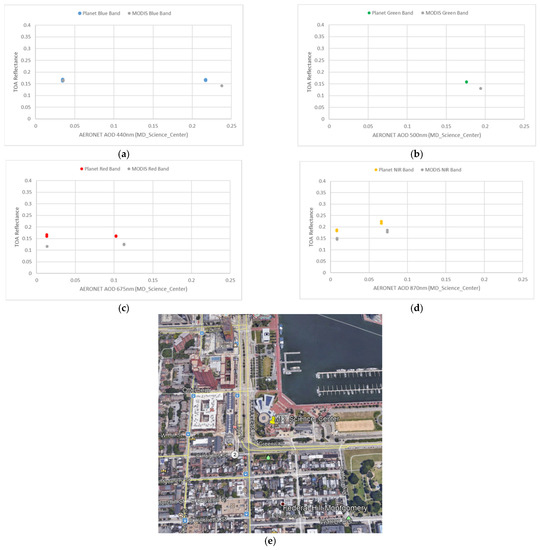540x550 pixels.
Task: Click the subfigure label (e)
Action: 270,541
